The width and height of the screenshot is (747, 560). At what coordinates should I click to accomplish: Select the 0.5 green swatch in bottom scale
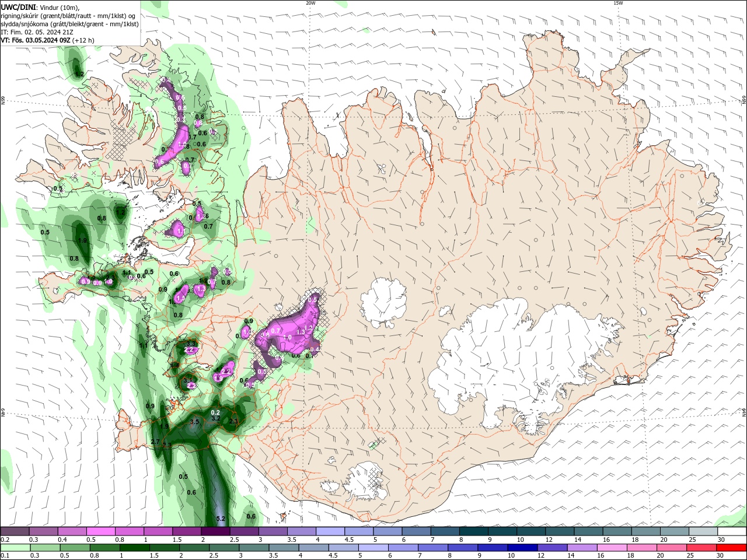[x=75, y=548]
